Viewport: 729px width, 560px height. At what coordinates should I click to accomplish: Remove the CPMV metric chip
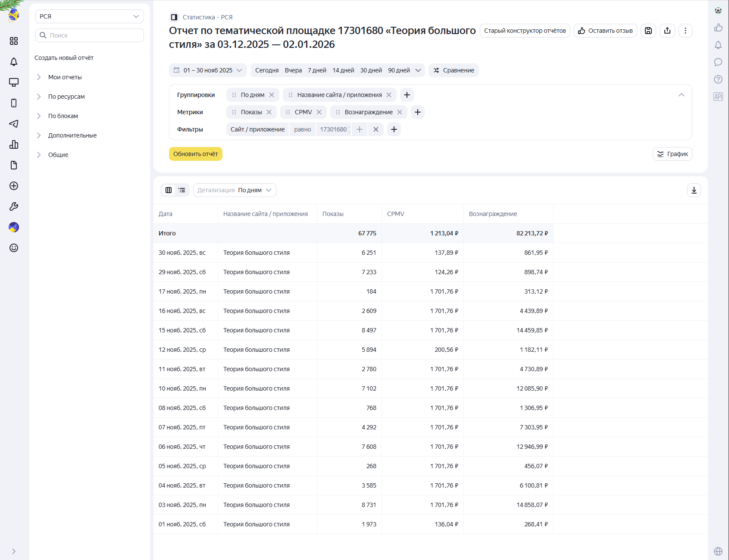(x=319, y=112)
